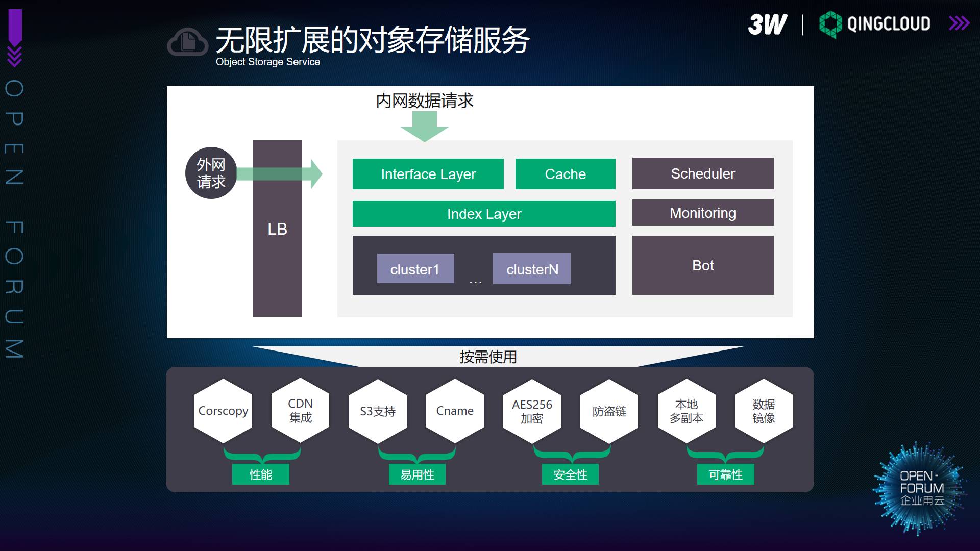Select the Corscopy hexagon
980x551 pixels.
(223, 411)
